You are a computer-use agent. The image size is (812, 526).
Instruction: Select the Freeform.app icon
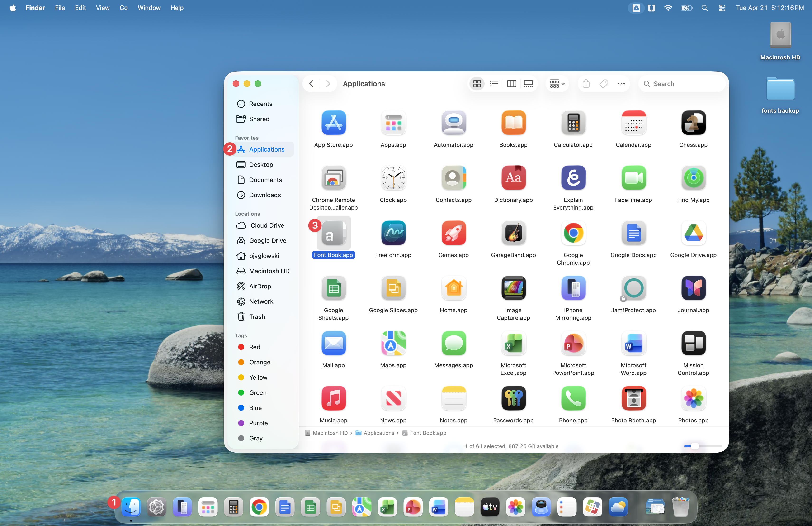[393, 233]
